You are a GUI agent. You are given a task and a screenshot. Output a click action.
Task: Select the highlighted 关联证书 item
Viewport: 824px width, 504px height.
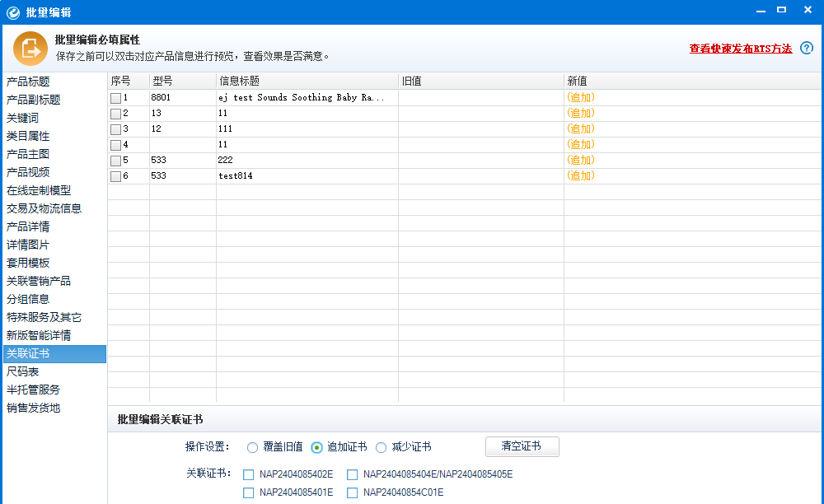click(x=54, y=354)
